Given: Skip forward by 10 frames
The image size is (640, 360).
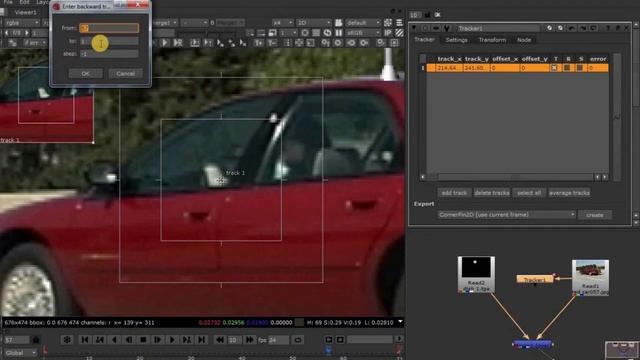Looking at the screenshot, I should tap(249, 340).
